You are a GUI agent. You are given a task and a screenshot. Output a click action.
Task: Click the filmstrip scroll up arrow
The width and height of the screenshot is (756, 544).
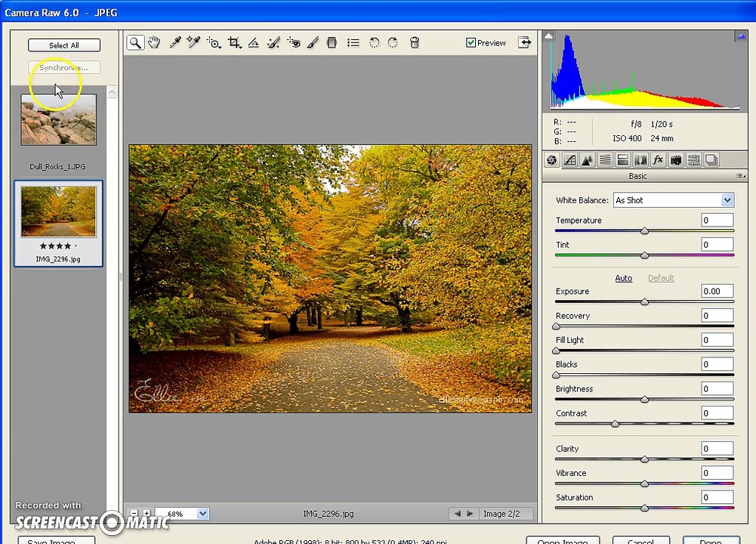pyautogui.click(x=112, y=91)
